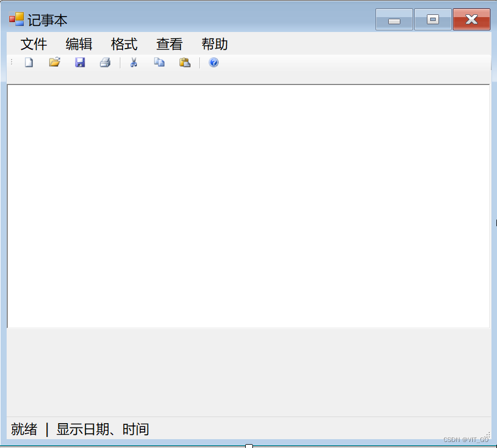The image size is (497, 448).
Task: Minimize the 记事本 window
Action: tap(394, 19)
